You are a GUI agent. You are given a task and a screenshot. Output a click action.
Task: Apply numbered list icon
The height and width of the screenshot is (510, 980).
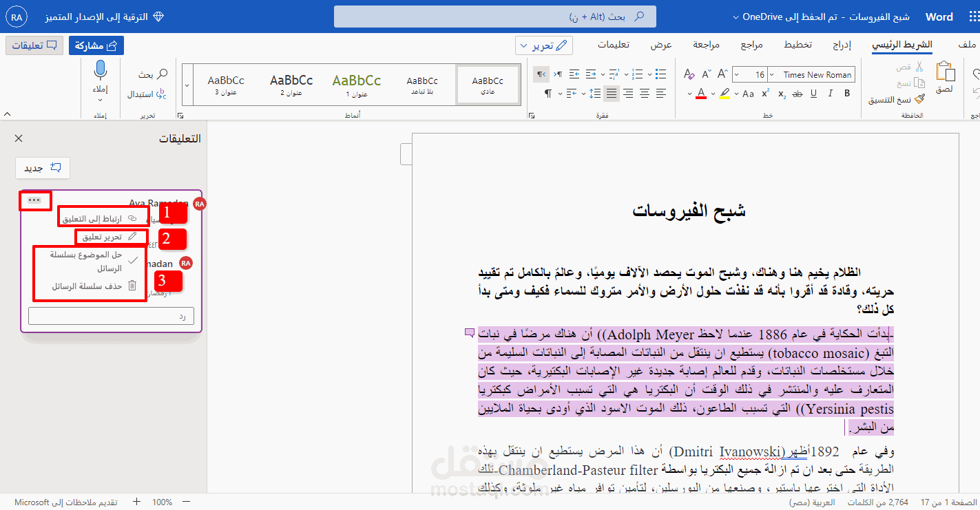click(x=637, y=74)
